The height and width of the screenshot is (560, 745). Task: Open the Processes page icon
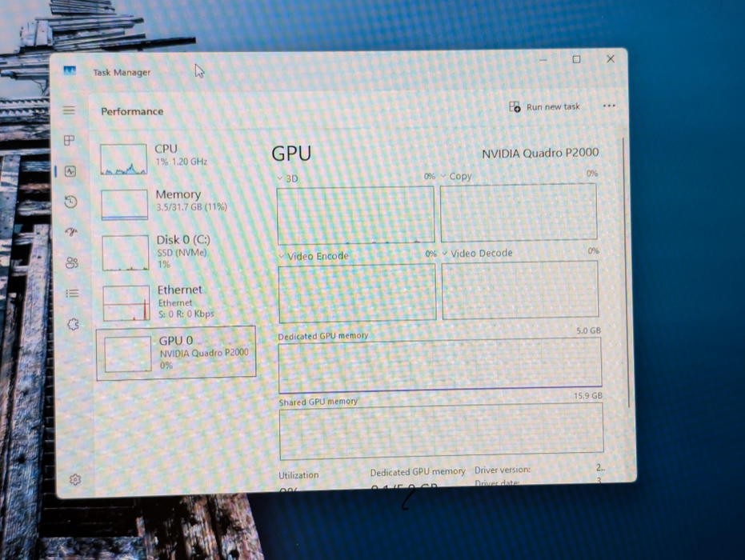[x=70, y=140]
